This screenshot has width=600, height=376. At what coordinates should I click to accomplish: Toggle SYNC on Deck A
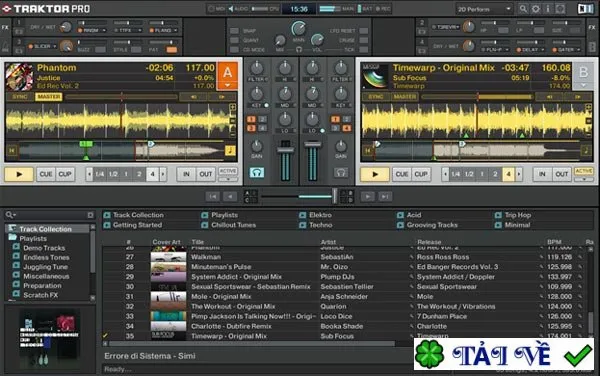click(x=20, y=97)
